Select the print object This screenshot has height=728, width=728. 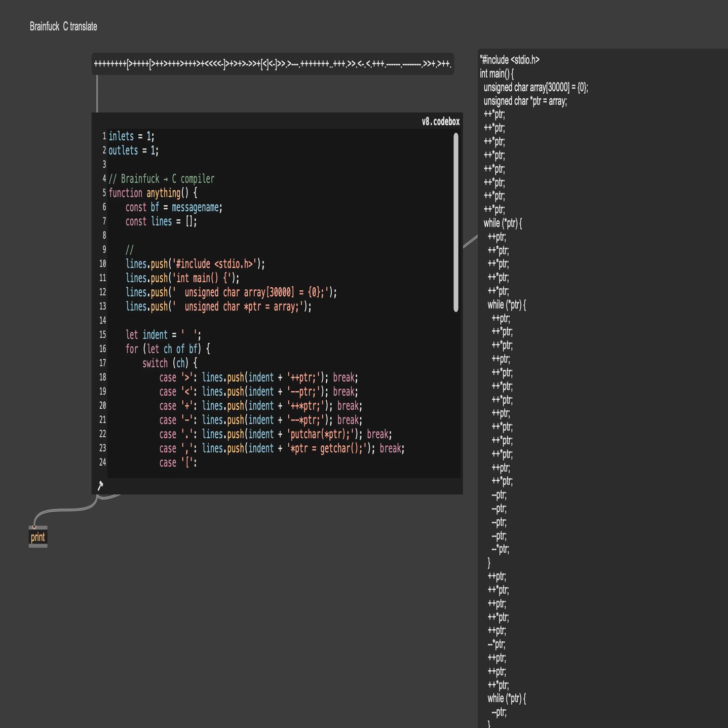(38, 537)
